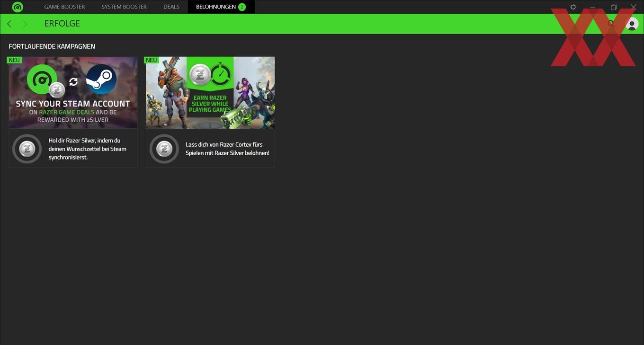Image resolution: width=644 pixels, height=345 pixels.
Task: Click the timer icon in Earn Silver banner
Action: pos(221,75)
